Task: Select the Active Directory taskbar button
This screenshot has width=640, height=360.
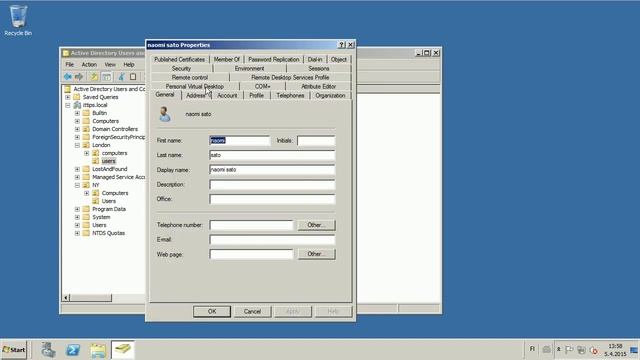Action: click(122, 350)
